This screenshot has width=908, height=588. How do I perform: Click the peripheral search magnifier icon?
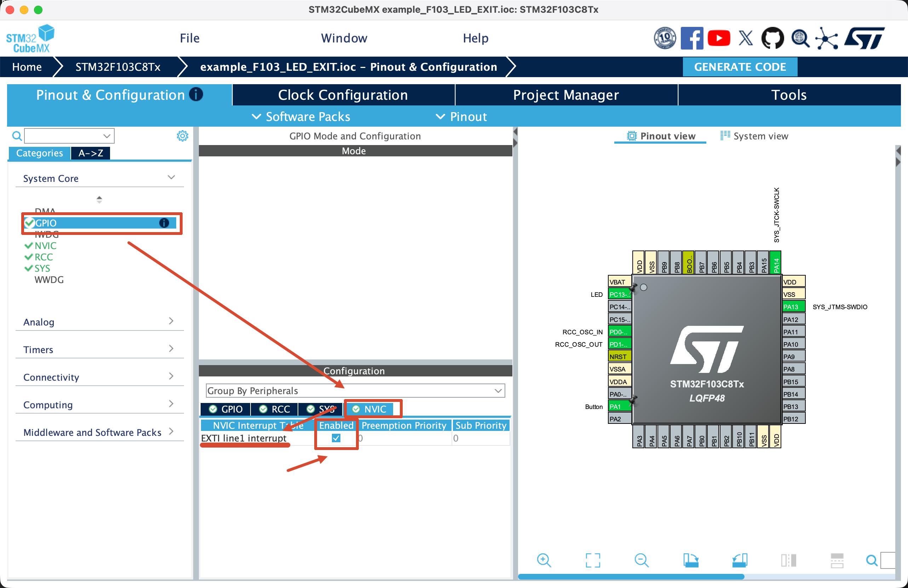[17, 136]
